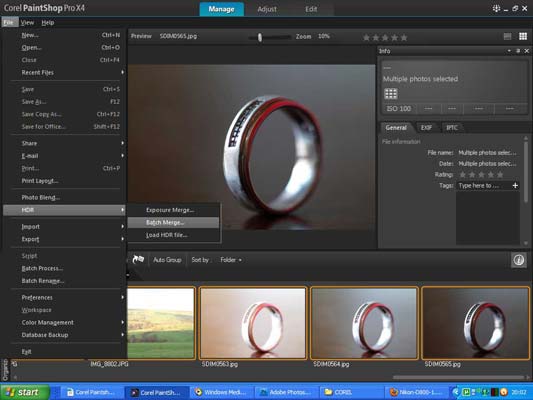The image size is (533, 400).
Task: Open the Nikon-D800 Firefox taskbar button
Action: point(416,392)
